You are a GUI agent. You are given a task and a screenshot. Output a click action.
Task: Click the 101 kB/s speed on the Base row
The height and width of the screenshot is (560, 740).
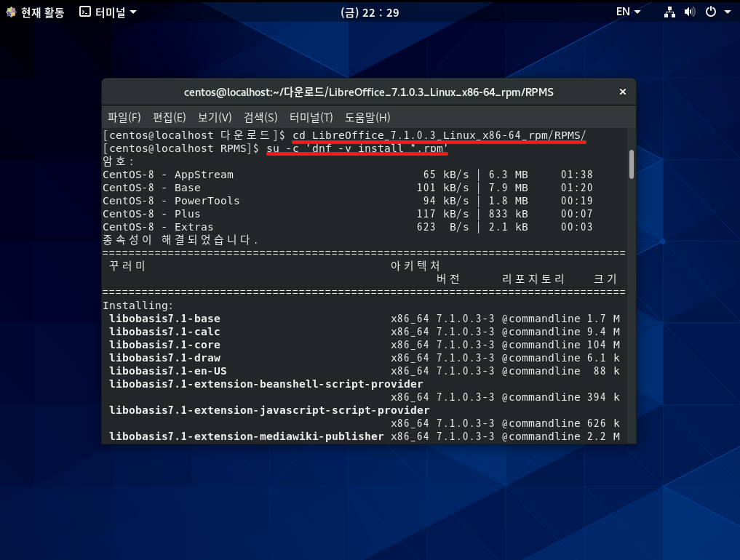442,188
